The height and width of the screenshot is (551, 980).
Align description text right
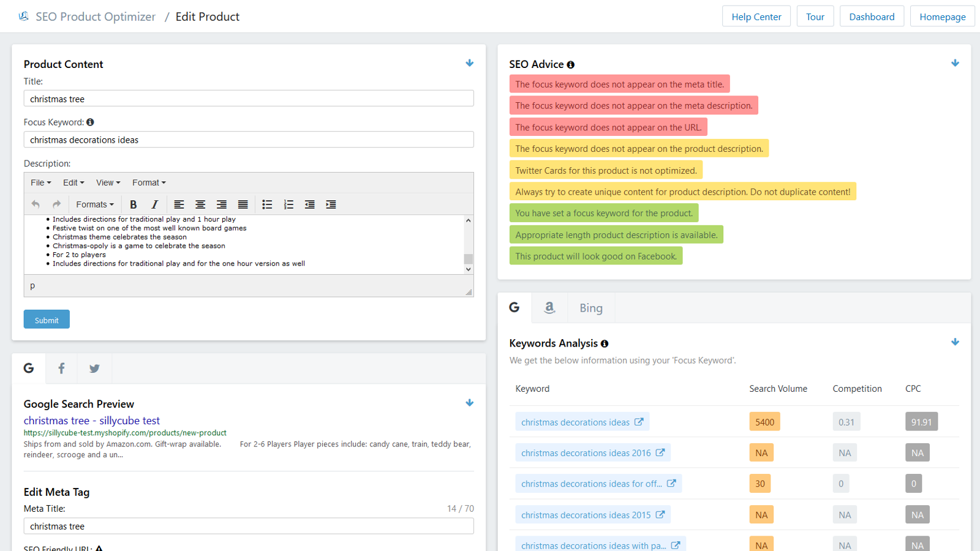pos(222,204)
